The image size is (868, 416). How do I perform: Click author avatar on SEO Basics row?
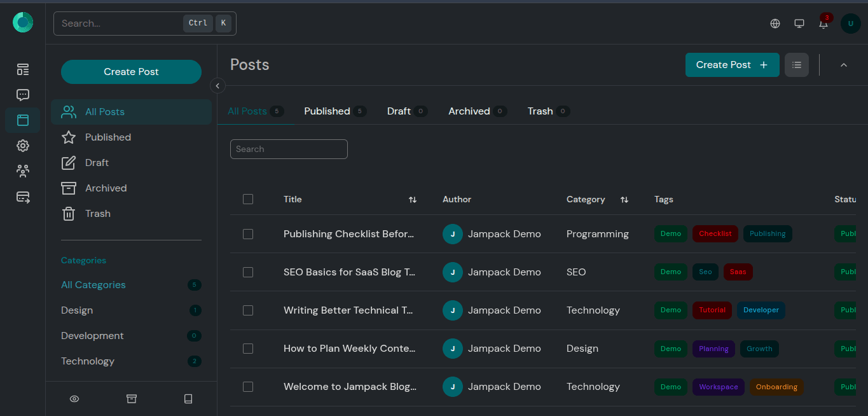click(453, 272)
